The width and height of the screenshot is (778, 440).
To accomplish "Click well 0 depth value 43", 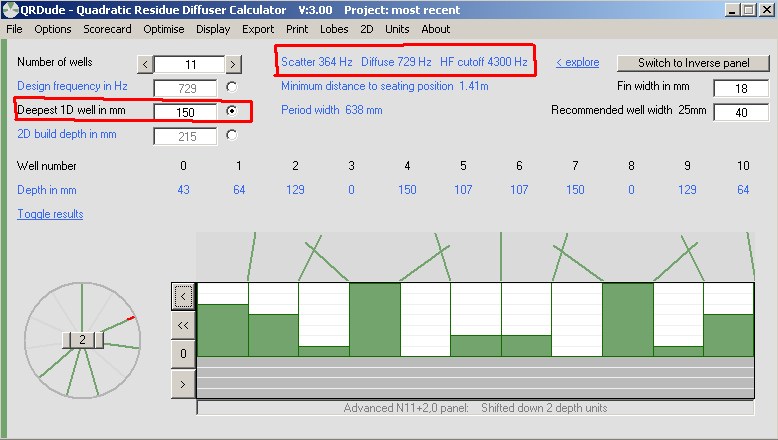I will click(183, 190).
